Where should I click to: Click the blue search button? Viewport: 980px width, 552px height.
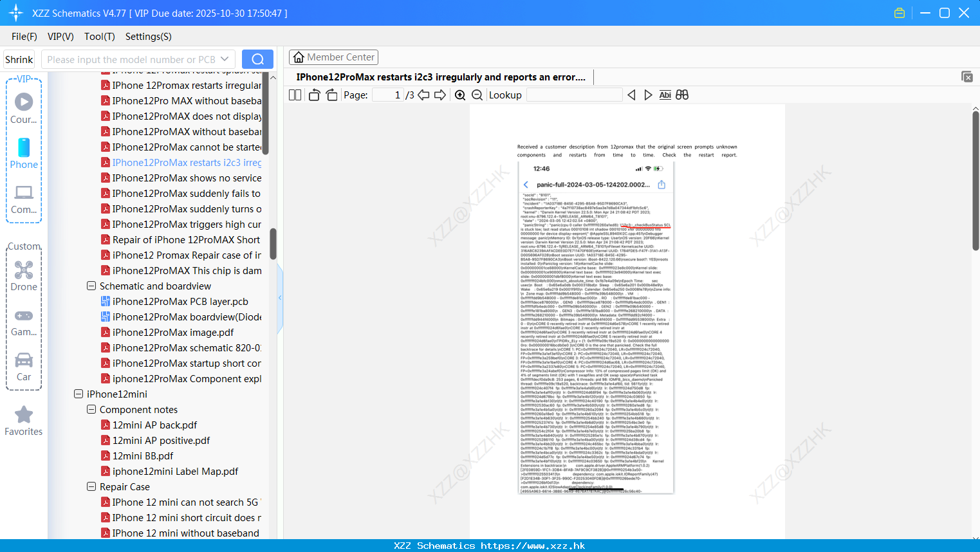[257, 59]
